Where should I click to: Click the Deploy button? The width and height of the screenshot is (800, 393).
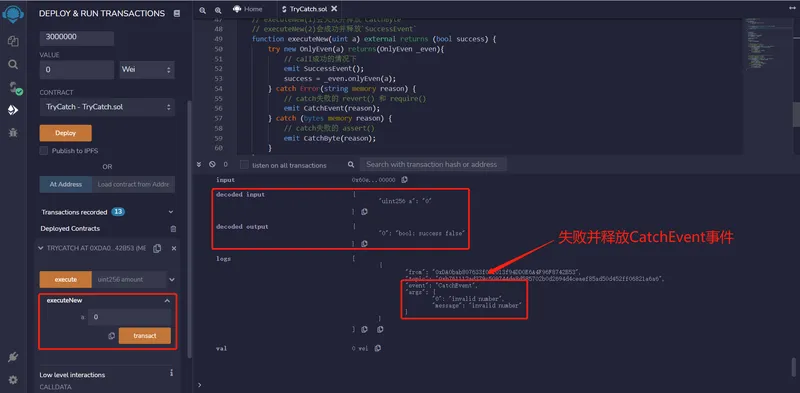point(66,133)
